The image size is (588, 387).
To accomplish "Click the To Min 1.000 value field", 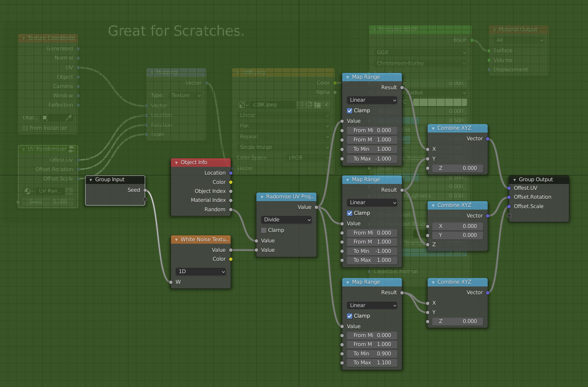I will pyautogui.click(x=372, y=149).
